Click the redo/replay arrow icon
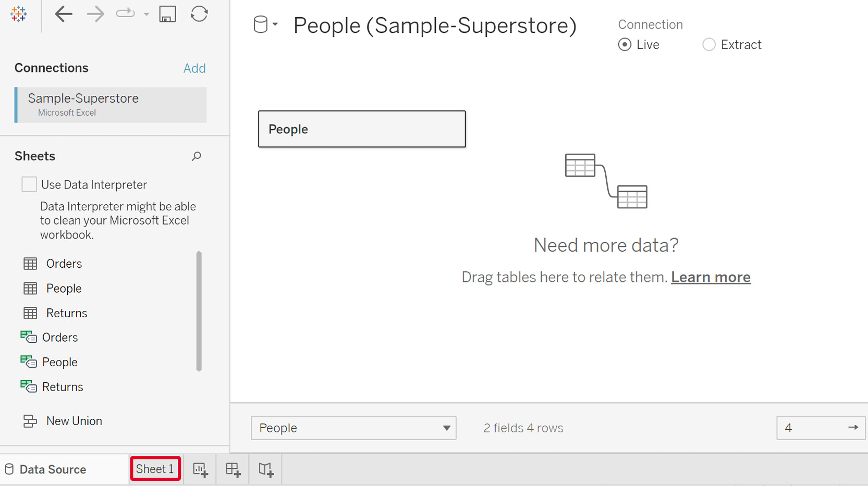This screenshot has height=486, width=868. coord(126,14)
